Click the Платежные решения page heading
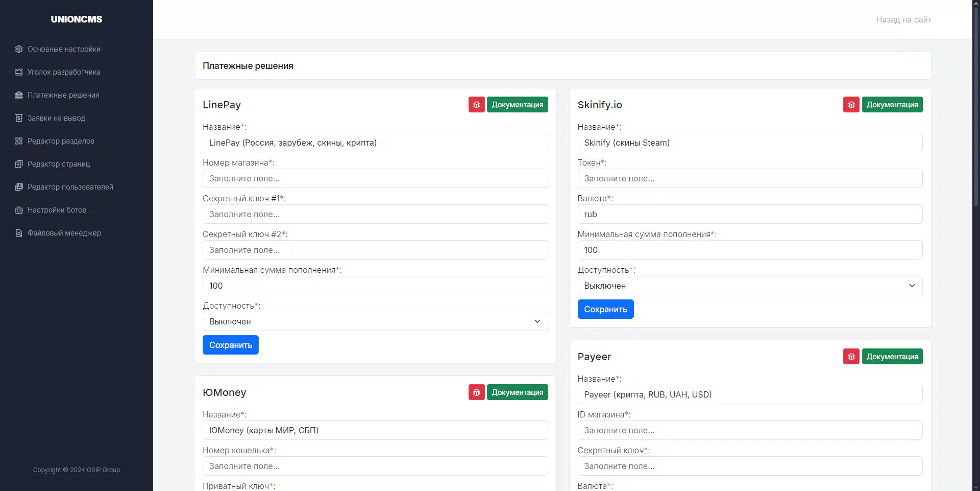The height and width of the screenshot is (491, 980). pos(248,66)
